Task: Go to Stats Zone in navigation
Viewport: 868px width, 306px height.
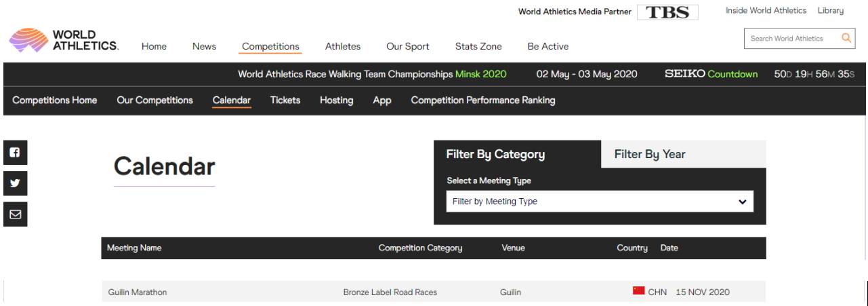Action: tap(478, 46)
